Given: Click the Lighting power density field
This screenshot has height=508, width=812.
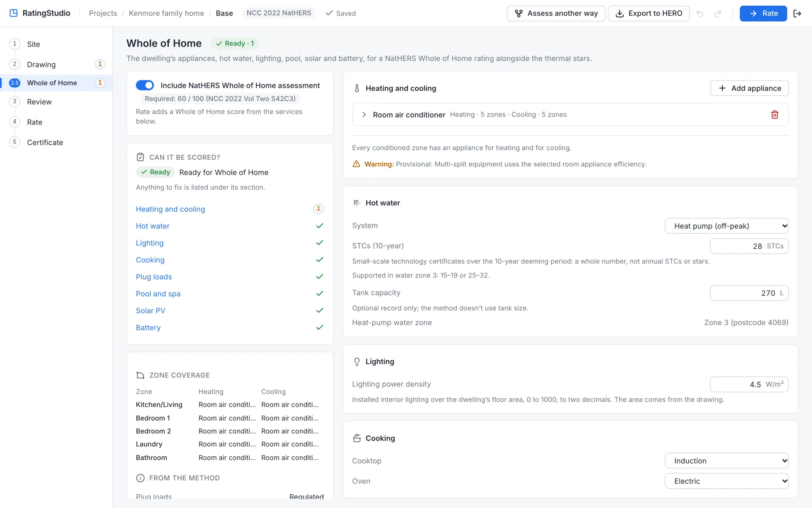Looking at the screenshot, I should [x=749, y=384].
